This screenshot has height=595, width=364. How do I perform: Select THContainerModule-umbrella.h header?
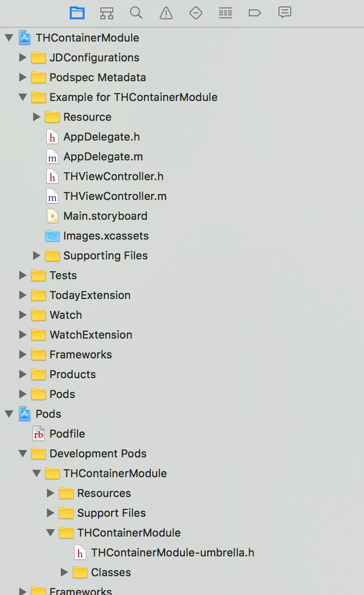pyautogui.click(x=172, y=552)
